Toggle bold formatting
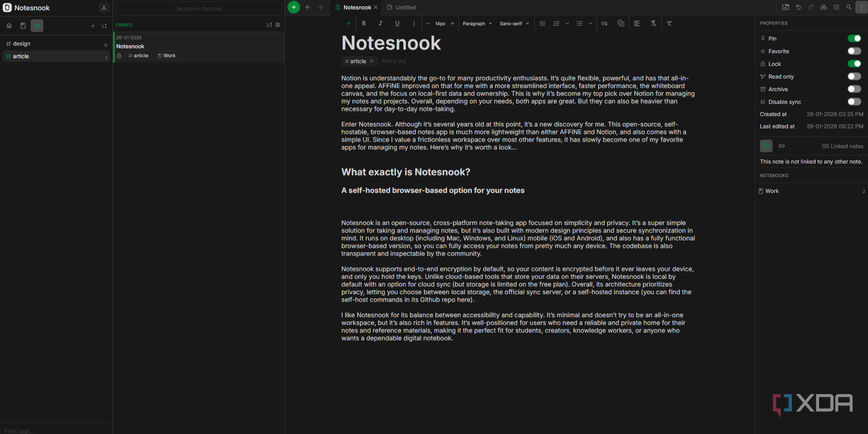 click(x=364, y=24)
